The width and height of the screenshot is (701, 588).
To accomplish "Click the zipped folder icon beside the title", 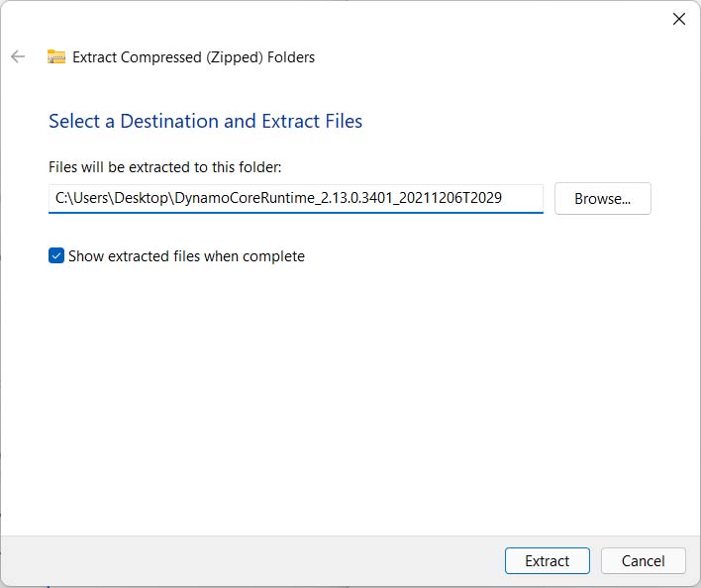I will pos(56,56).
